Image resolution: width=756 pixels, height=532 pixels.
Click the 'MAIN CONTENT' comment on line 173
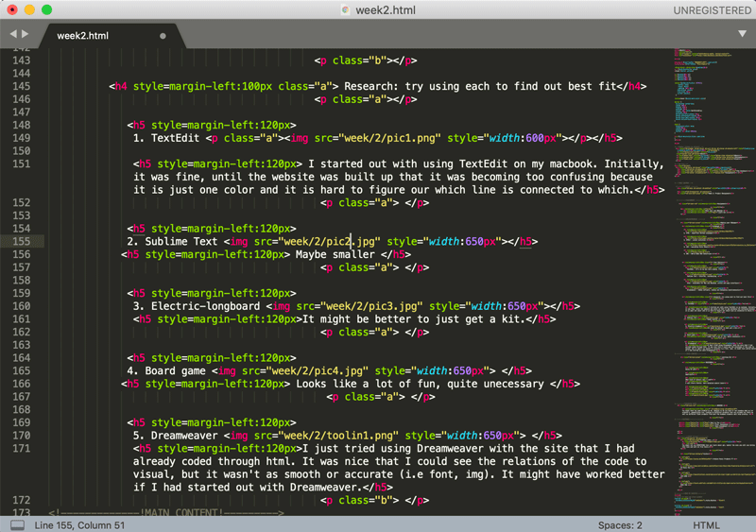coord(182,512)
